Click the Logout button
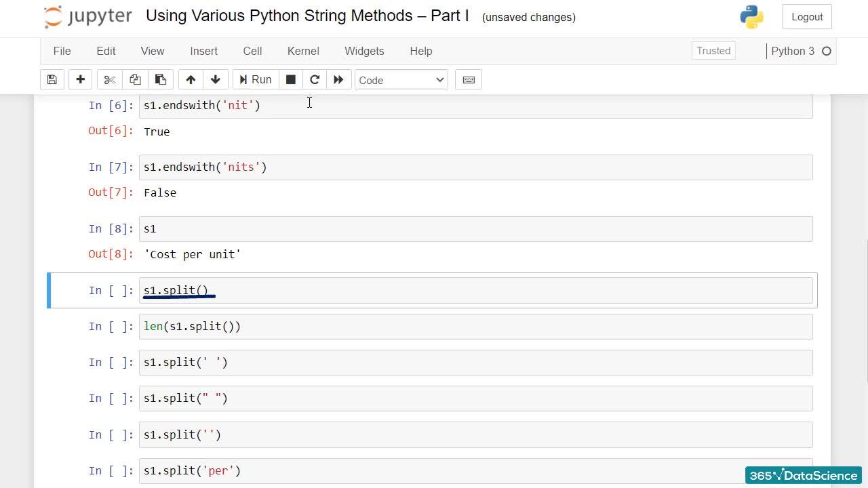This screenshot has width=868, height=488. coord(807,17)
